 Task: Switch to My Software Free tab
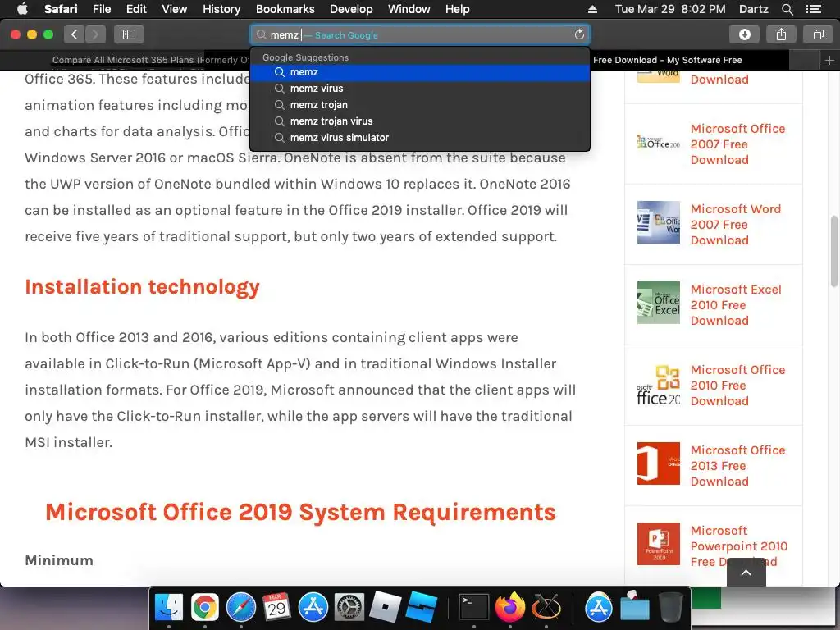(667, 60)
